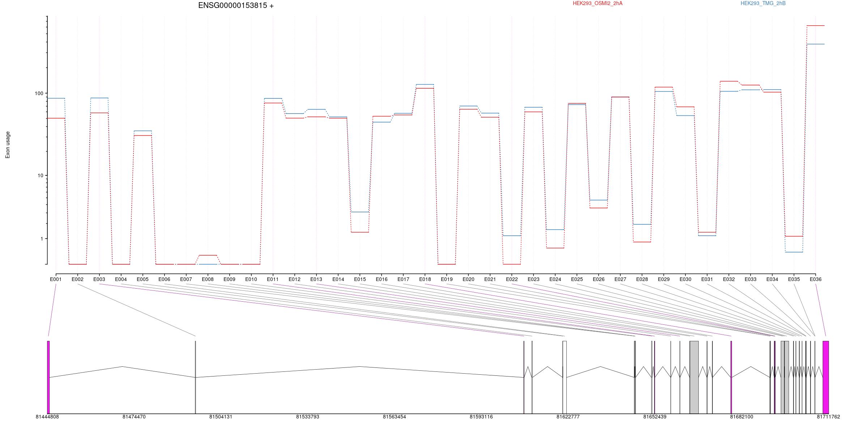This screenshot has width=868, height=434.
Task: Click the y-axis tick label 1
Action: (x=42, y=239)
